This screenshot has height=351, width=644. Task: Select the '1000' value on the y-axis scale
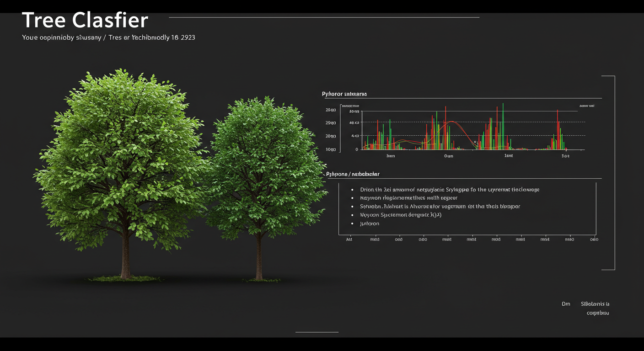(x=330, y=149)
